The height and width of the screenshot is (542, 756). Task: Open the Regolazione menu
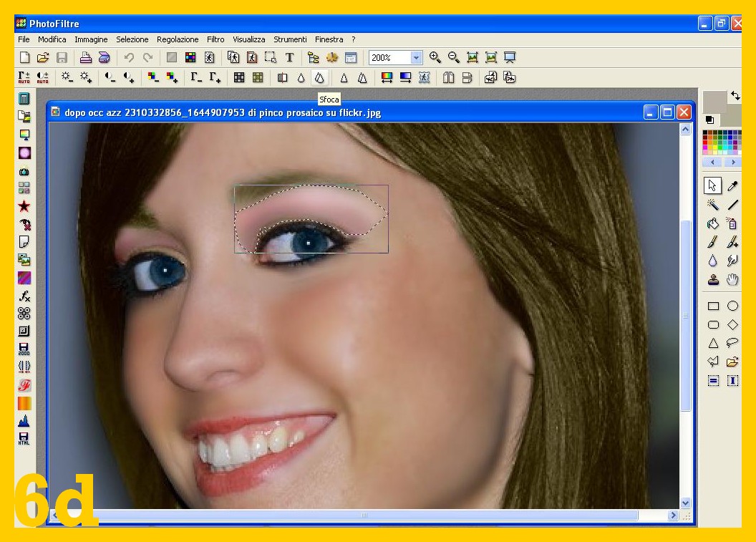tap(178, 39)
